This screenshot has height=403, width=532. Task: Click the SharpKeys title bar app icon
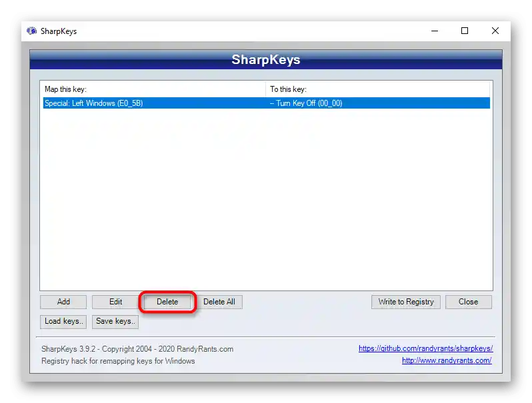click(32, 31)
